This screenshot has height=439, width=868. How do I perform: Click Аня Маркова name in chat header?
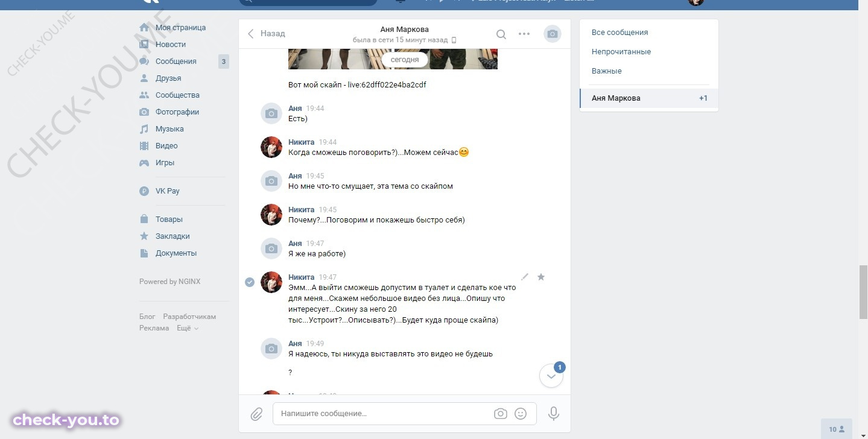(405, 29)
